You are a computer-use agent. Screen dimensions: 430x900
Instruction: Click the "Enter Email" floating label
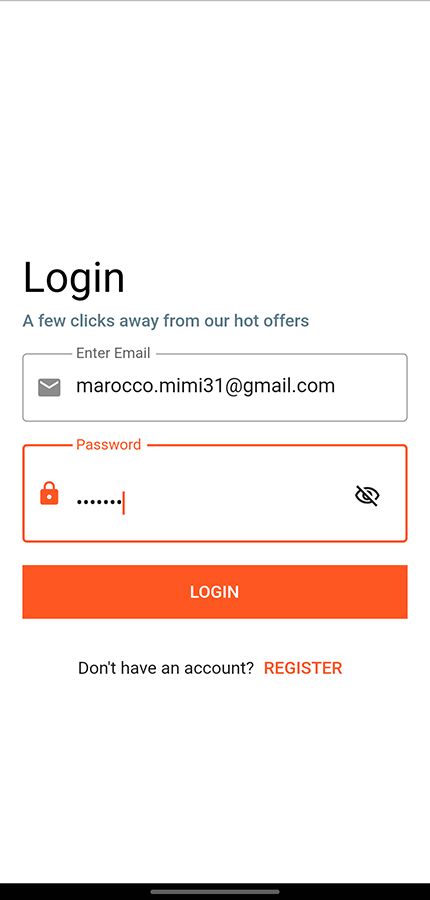click(113, 353)
